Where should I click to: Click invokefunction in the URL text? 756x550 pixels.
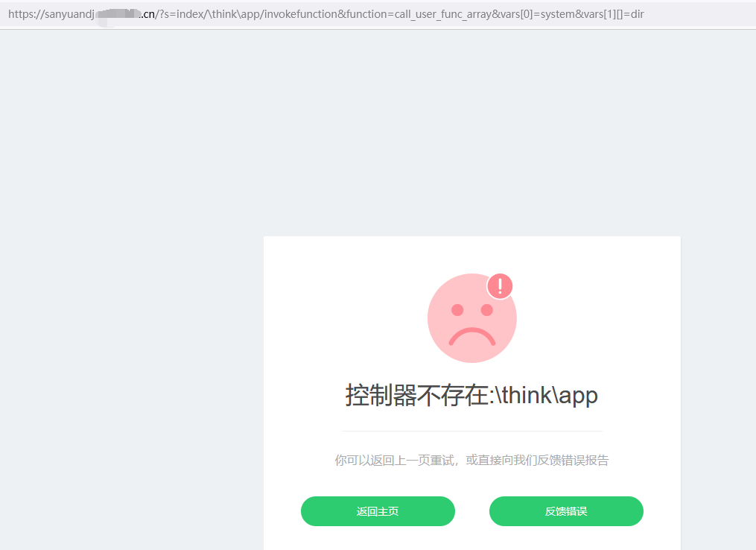pyautogui.click(x=301, y=14)
